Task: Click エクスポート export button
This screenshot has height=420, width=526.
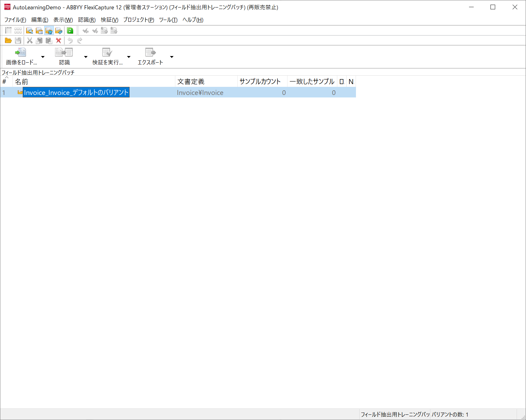Action: [x=150, y=57]
